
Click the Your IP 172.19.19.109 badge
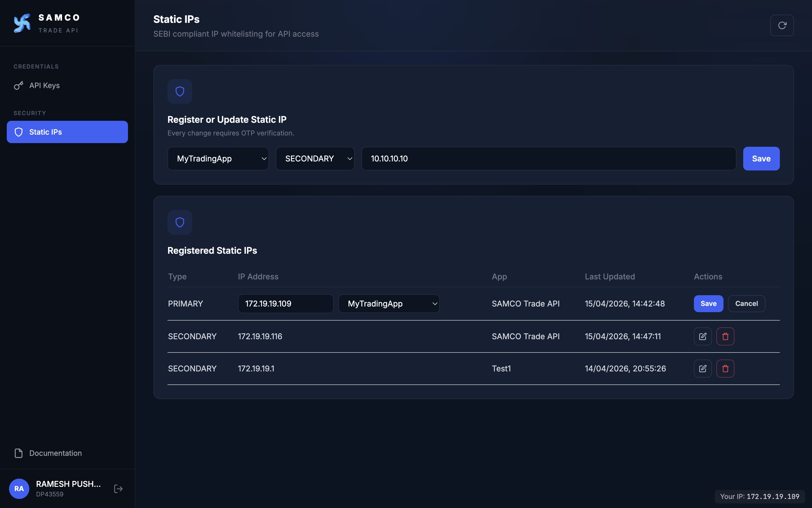(760, 497)
